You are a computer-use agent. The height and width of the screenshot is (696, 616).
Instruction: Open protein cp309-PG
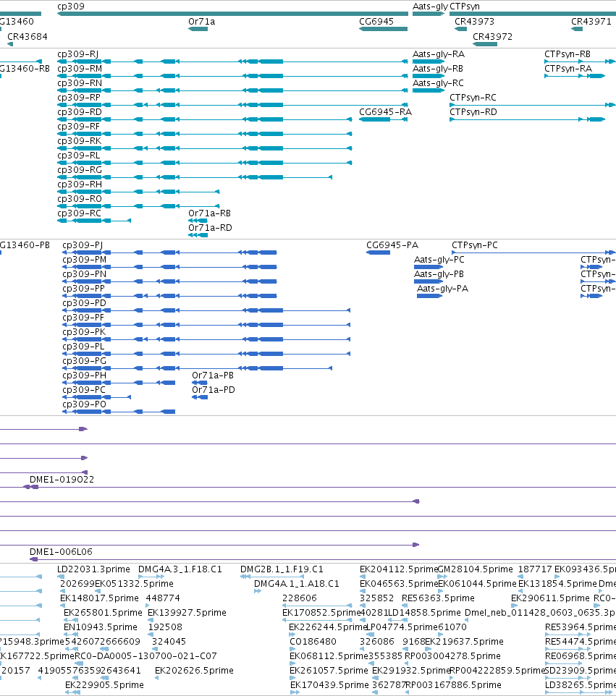[85, 361]
